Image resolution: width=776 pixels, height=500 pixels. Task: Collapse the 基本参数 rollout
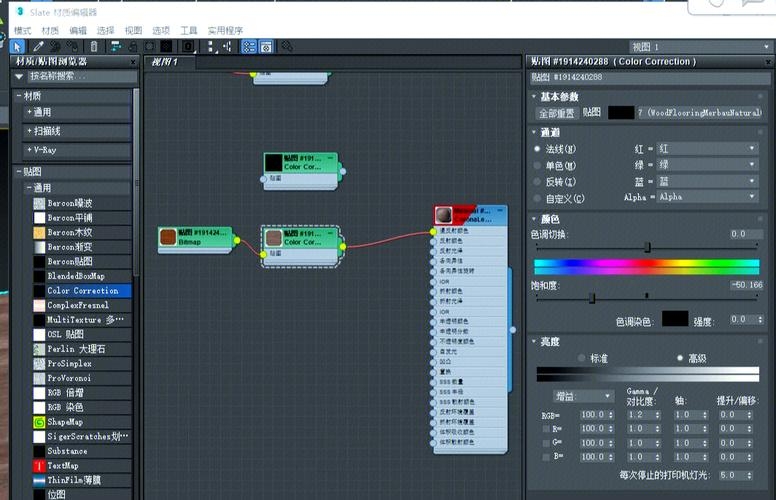coord(534,97)
